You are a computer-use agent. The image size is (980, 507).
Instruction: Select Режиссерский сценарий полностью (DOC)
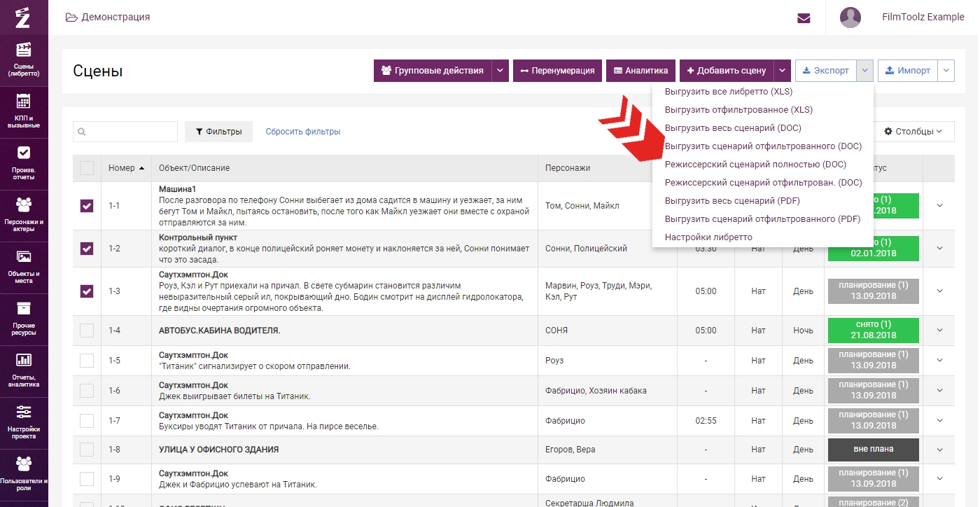(755, 165)
